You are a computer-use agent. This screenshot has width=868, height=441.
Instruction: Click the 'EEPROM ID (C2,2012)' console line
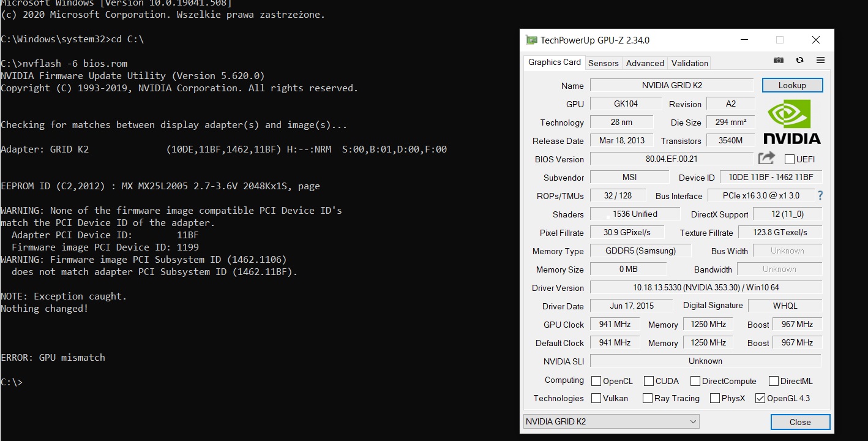point(160,186)
